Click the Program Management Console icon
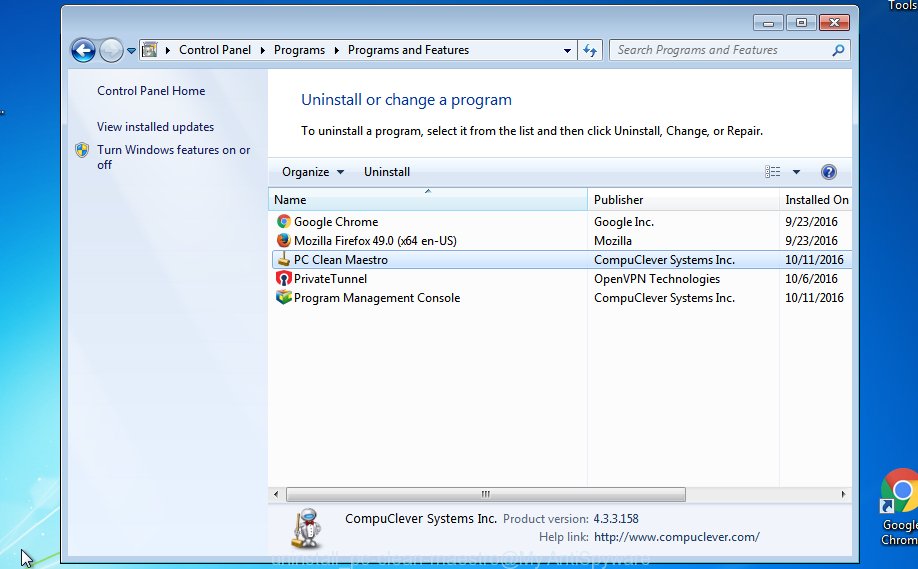 pyautogui.click(x=283, y=297)
